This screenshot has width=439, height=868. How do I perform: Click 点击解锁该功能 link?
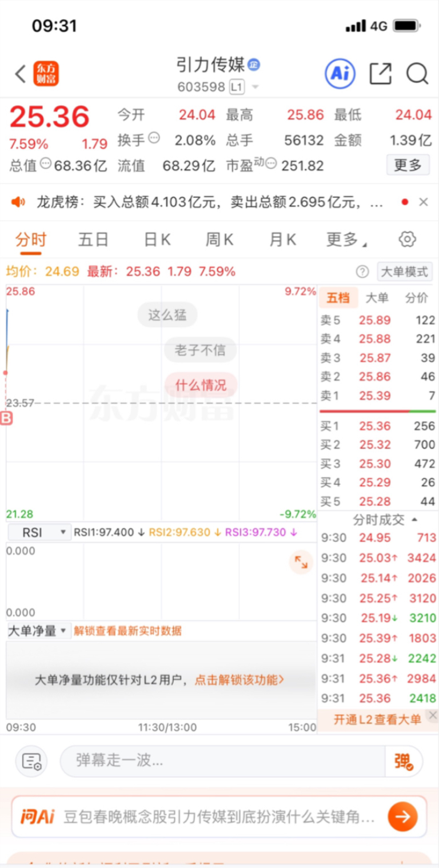click(240, 680)
